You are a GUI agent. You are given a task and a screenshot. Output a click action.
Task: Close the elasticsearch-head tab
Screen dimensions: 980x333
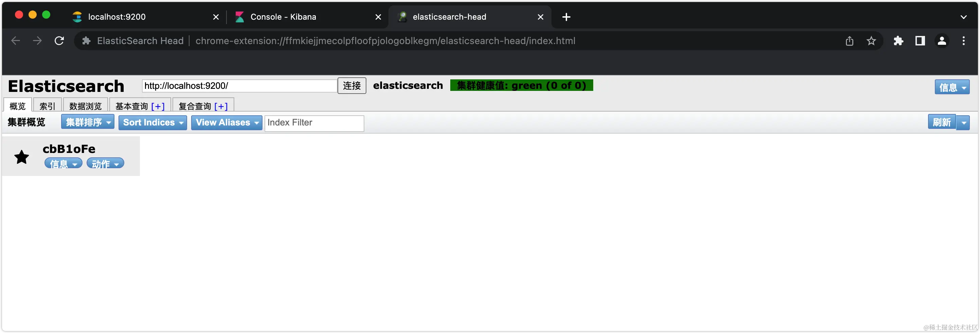[540, 17]
